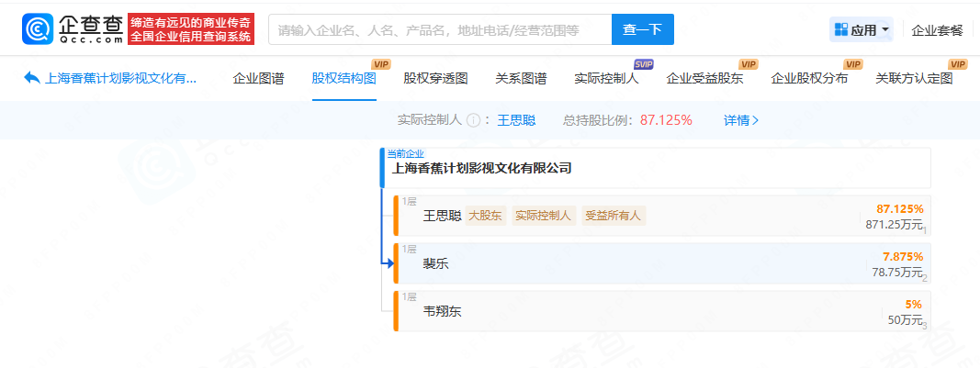Go back to 上海香蕉计划影视文化有... company page
This screenshot has width=980, height=368.
120,78
